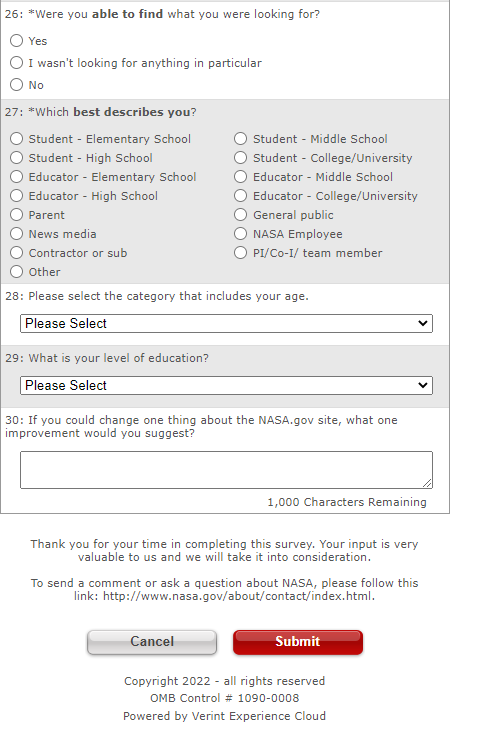Select News media radio button

[x=16, y=234]
